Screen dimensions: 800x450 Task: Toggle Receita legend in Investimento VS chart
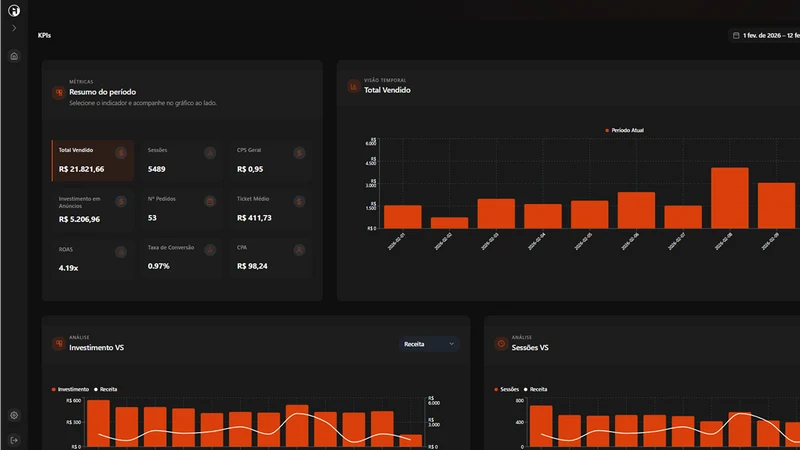click(x=106, y=389)
